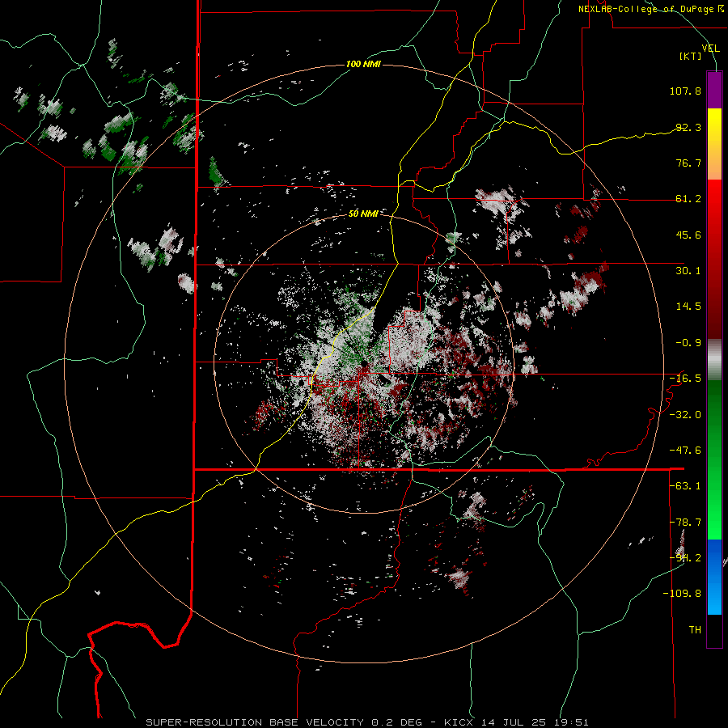Click the 107.8 legend value
The image size is (728, 728).
click(x=685, y=91)
